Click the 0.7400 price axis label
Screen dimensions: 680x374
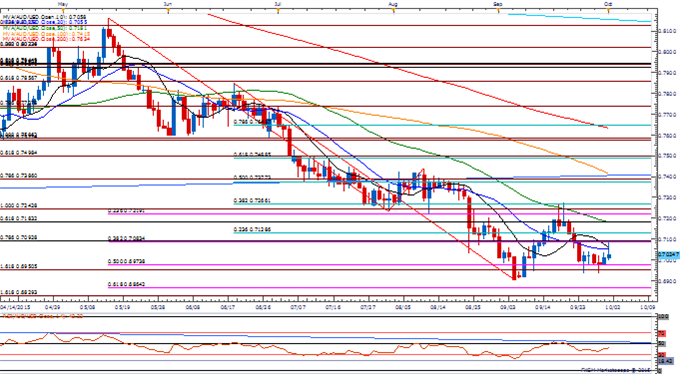[667, 177]
